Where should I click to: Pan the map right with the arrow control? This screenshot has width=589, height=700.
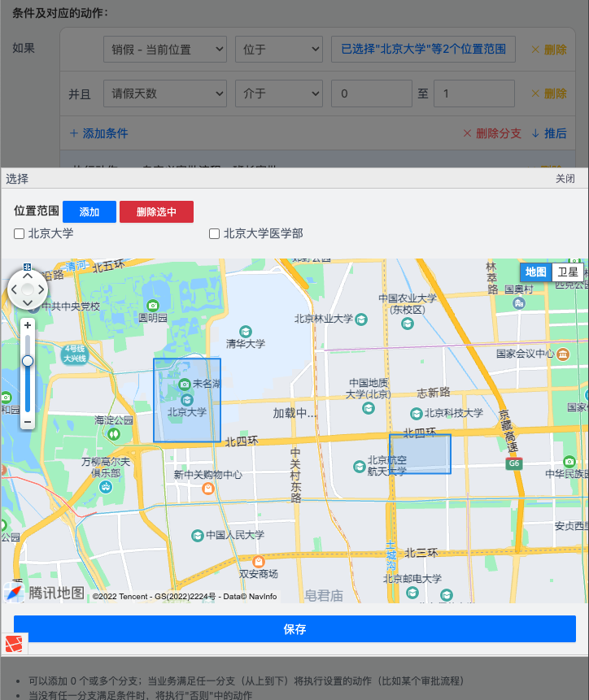coord(42,289)
